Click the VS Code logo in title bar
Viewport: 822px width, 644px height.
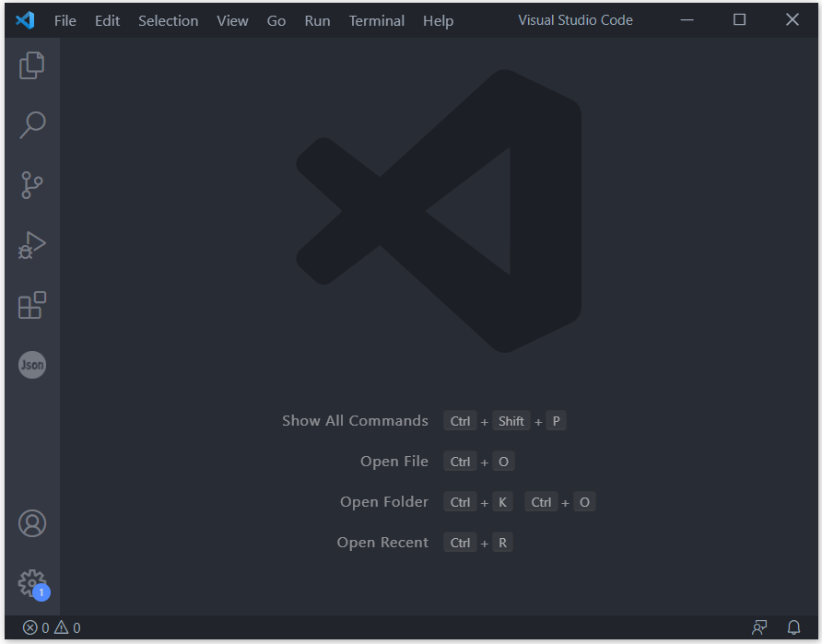click(25, 19)
